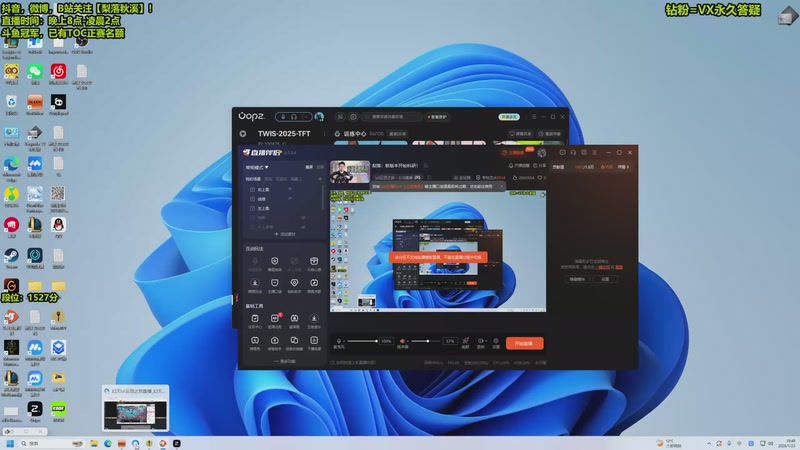Image resolution: width=800 pixels, height=450 pixels.
Task: Click the green pill button in the Oopz header
Action: pos(509,117)
